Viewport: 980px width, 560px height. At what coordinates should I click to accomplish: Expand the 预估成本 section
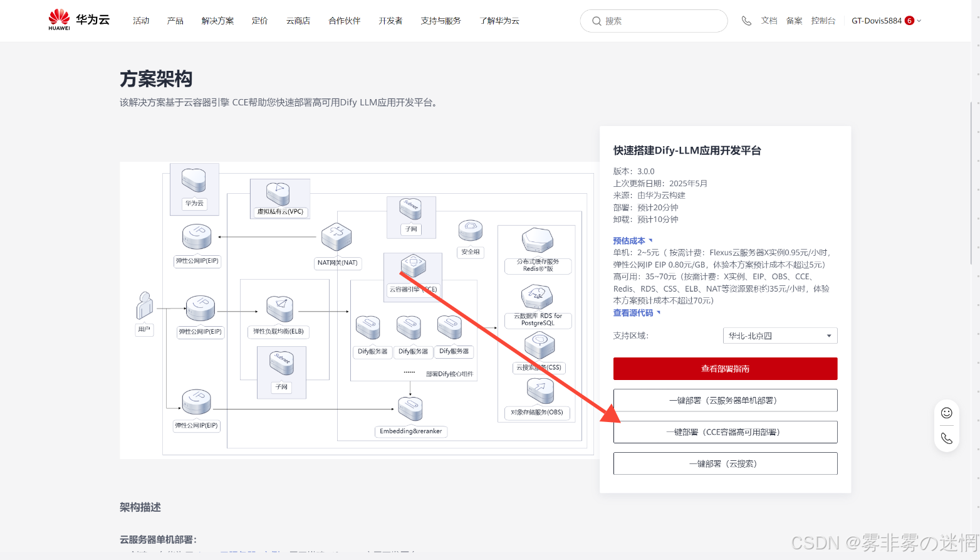[x=632, y=241]
